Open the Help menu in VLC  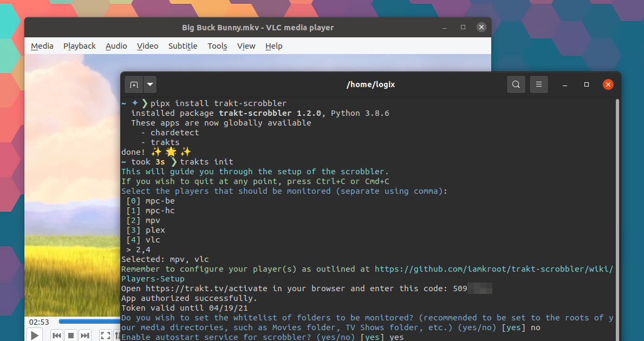[274, 46]
